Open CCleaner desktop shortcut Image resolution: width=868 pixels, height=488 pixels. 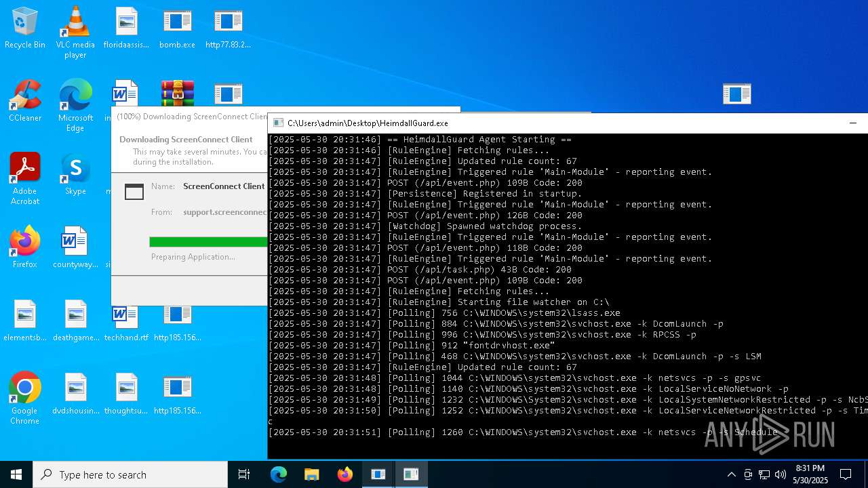[25, 101]
